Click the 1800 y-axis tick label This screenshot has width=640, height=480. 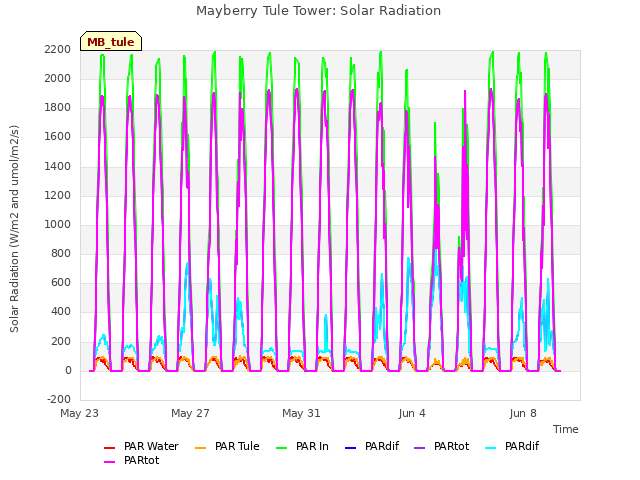58,108
